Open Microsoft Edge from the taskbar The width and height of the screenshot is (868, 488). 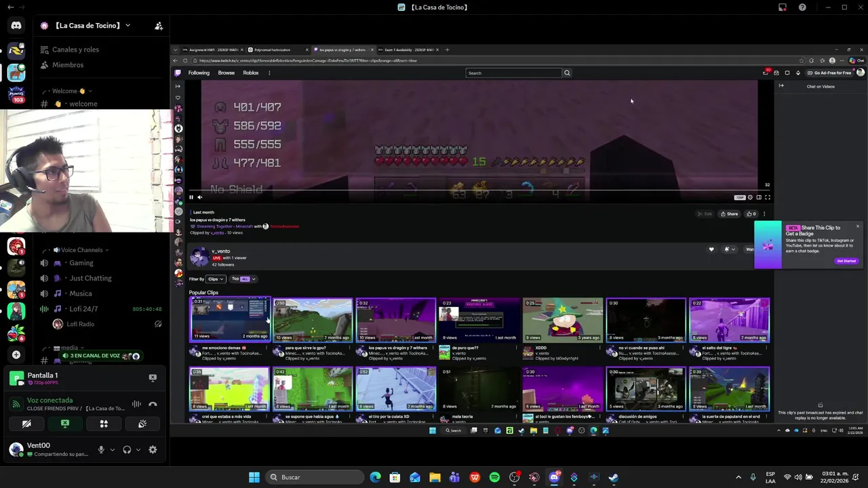coord(375,477)
